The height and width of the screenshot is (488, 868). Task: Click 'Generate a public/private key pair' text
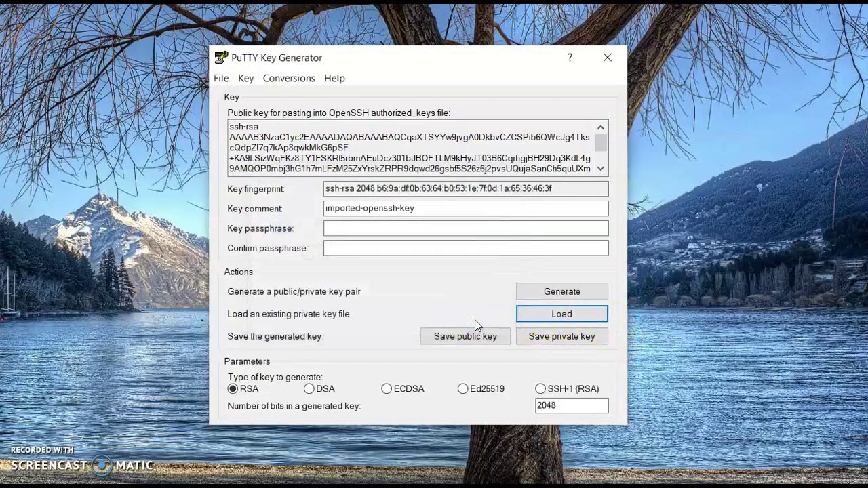pyautogui.click(x=294, y=291)
